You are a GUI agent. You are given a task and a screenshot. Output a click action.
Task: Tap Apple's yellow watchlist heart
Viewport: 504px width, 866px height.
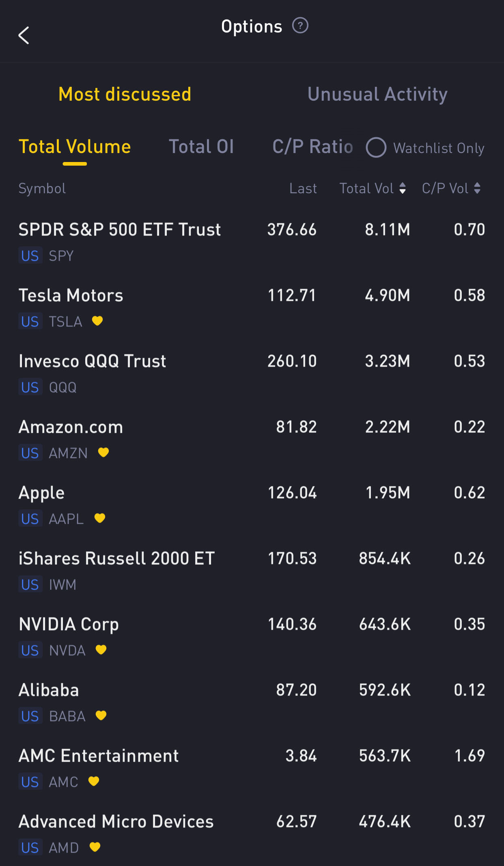tap(100, 518)
